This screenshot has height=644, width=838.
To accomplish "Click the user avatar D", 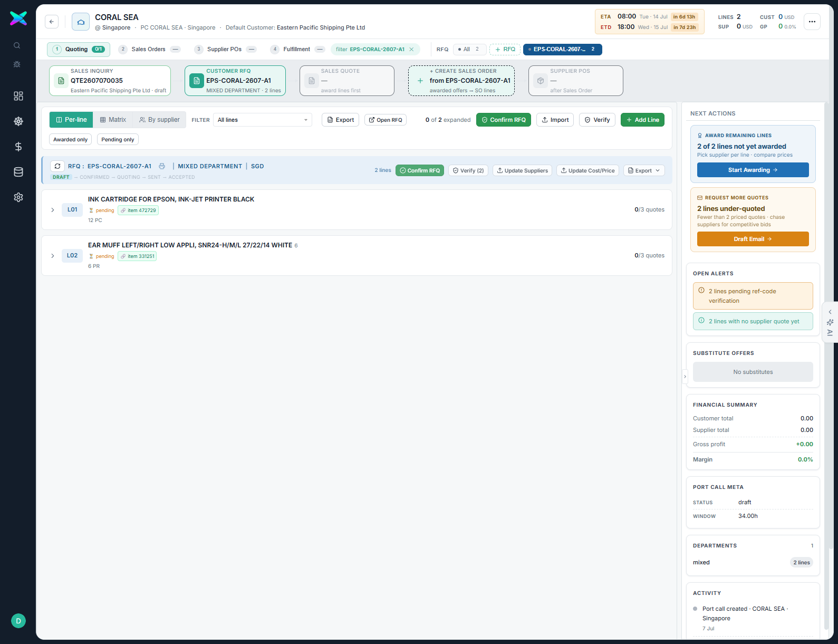I will (x=18, y=621).
